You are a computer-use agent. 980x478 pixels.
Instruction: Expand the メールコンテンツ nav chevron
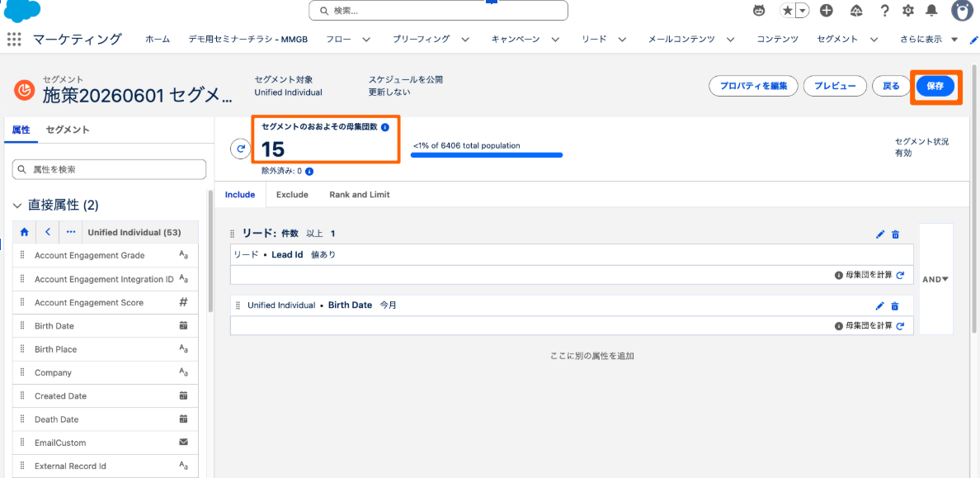pyautogui.click(x=731, y=40)
